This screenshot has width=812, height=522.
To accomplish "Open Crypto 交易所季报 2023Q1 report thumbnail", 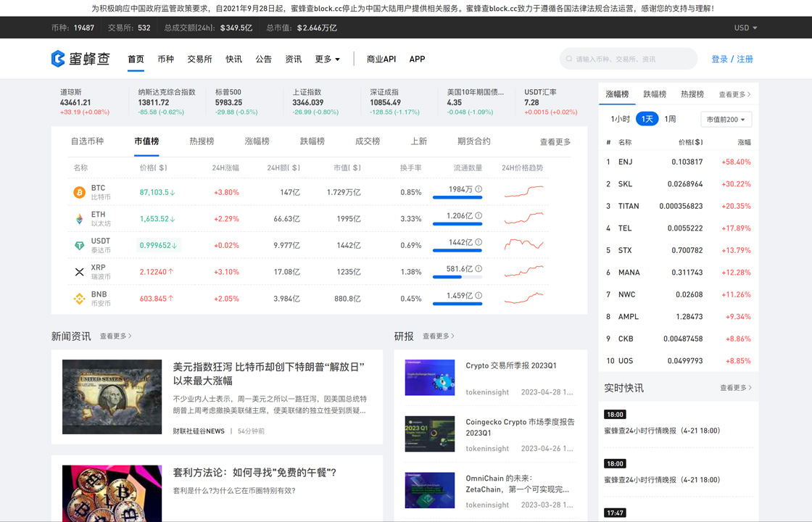I will point(430,378).
